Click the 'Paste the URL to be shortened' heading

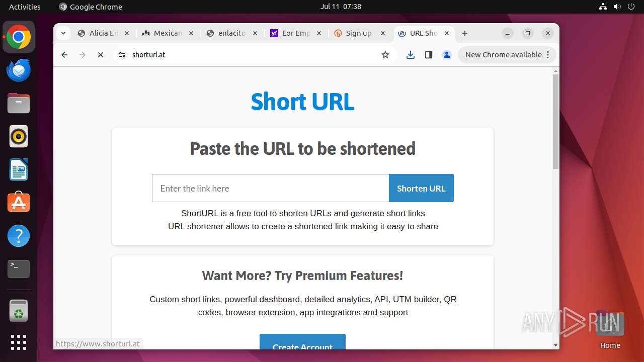302,149
